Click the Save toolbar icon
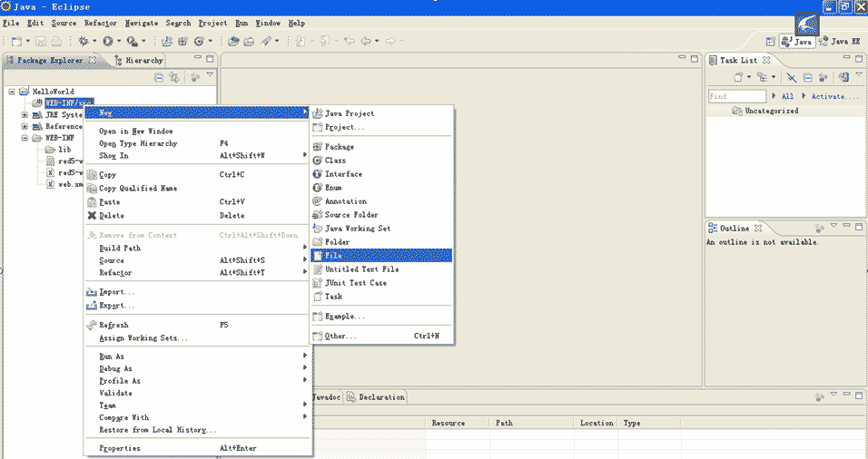Viewport: 868px width, 459px height. [x=41, y=41]
